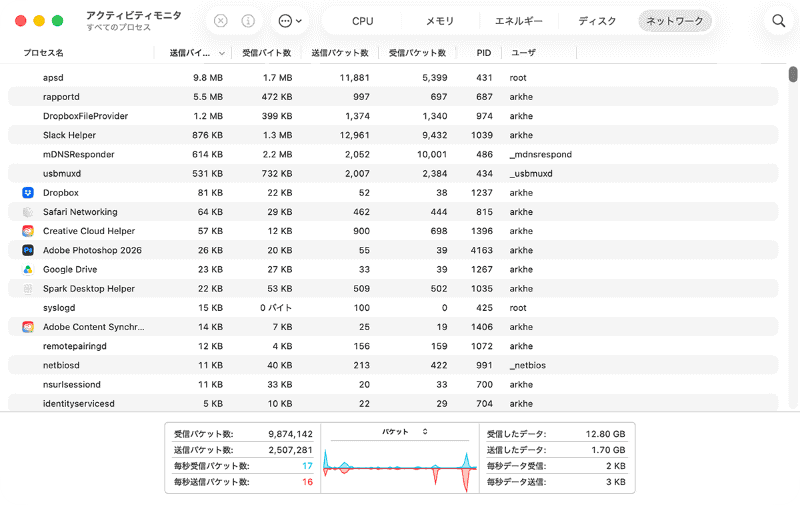Click the 毎秒データ送信 3 KB value

pyautogui.click(x=616, y=482)
